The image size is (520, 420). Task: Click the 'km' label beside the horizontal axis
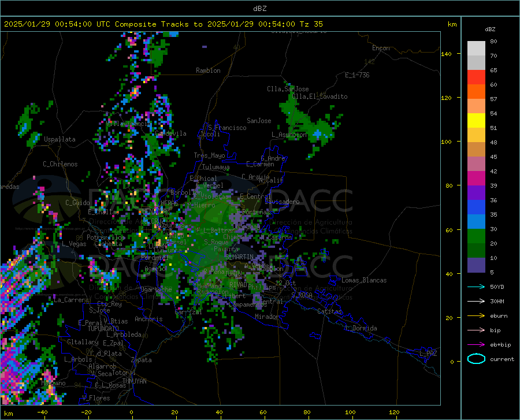pyautogui.click(x=8, y=414)
